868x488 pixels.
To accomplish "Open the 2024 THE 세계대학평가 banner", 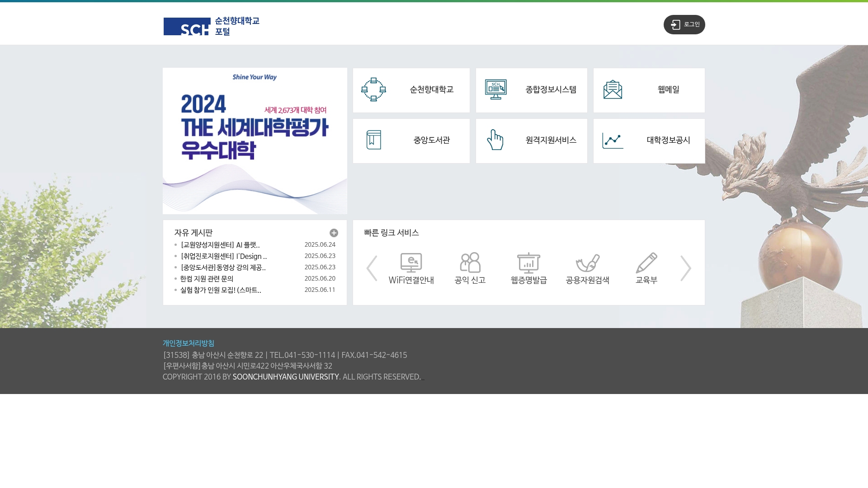I will (x=255, y=141).
